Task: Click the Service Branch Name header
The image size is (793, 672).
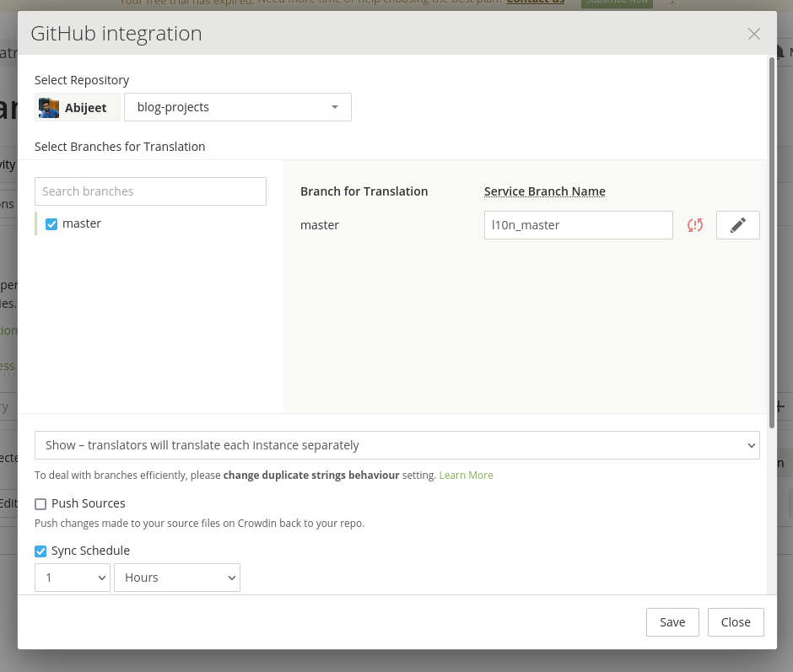Action: pyautogui.click(x=545, y=191)
